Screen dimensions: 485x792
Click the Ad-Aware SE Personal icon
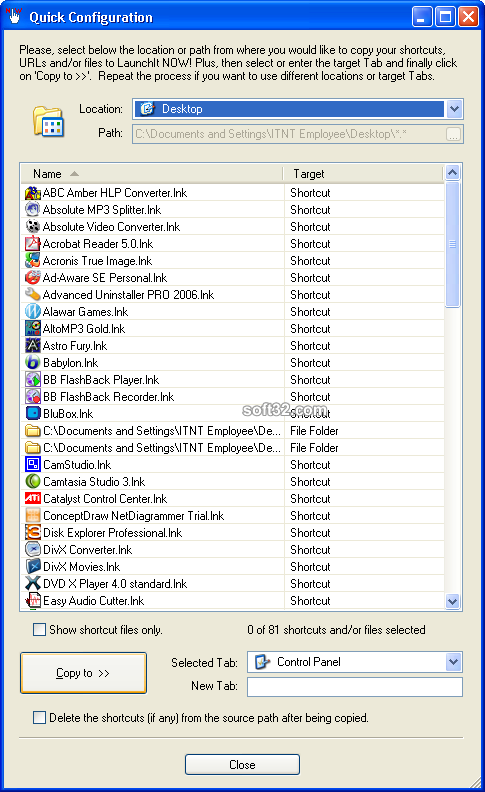click(x=33, y=278)
